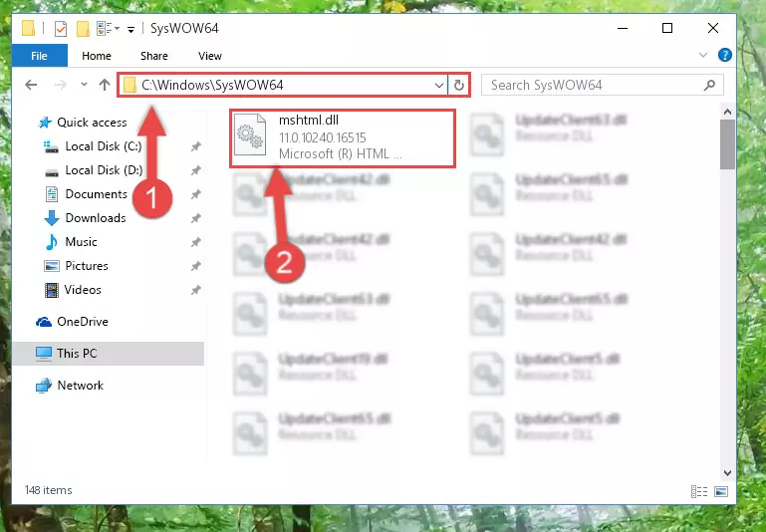Click the 148 items status text
The height and width of the screenshot is (532, 766).
click(x=49, y=490)
